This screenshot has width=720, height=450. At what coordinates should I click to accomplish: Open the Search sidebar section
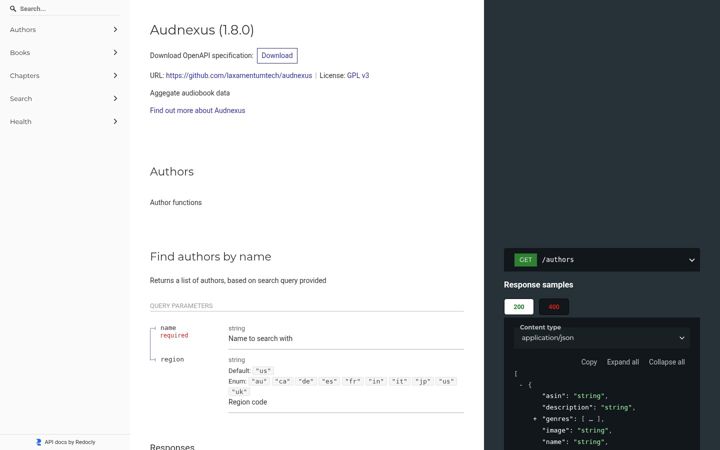point(65,98)
